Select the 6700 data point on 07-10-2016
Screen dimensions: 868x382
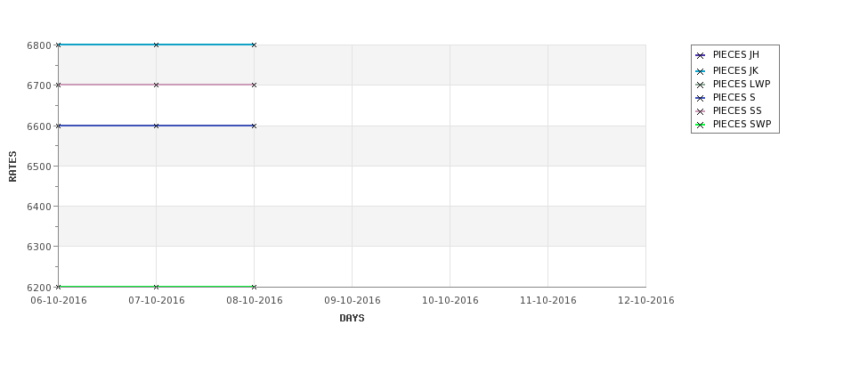pos(156,85)
